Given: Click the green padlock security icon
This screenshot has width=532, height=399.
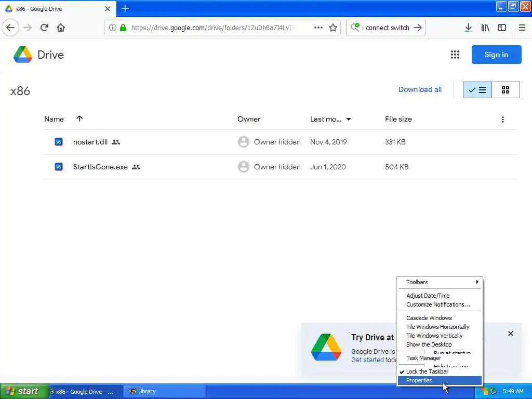Looking at the screenshot, I should 123,28.
